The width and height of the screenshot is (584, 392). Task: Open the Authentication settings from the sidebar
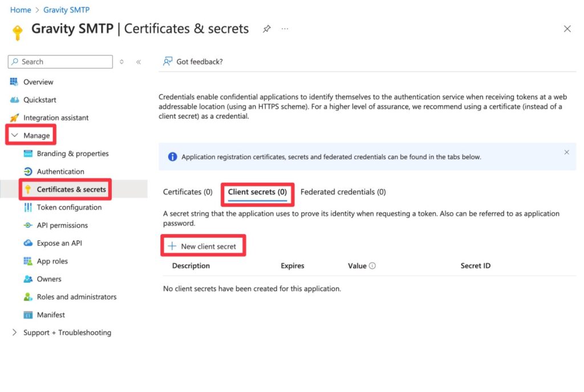(x=59, y=171)
